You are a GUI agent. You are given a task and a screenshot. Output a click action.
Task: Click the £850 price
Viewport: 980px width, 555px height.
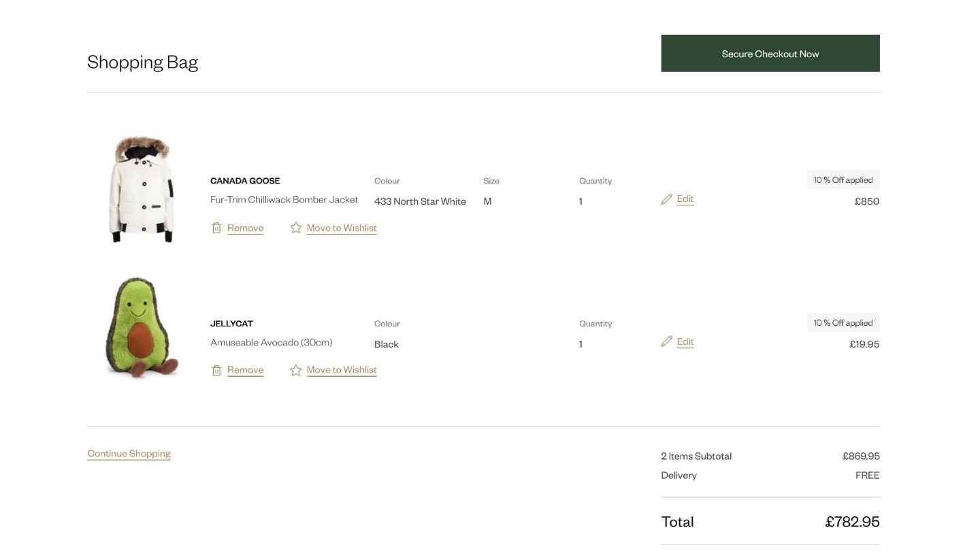tap(867, 201)
